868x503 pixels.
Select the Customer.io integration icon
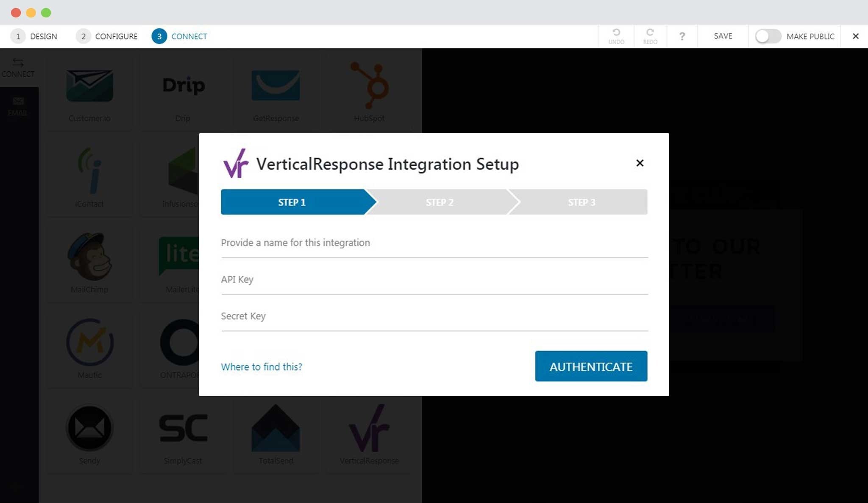(89, 86)
